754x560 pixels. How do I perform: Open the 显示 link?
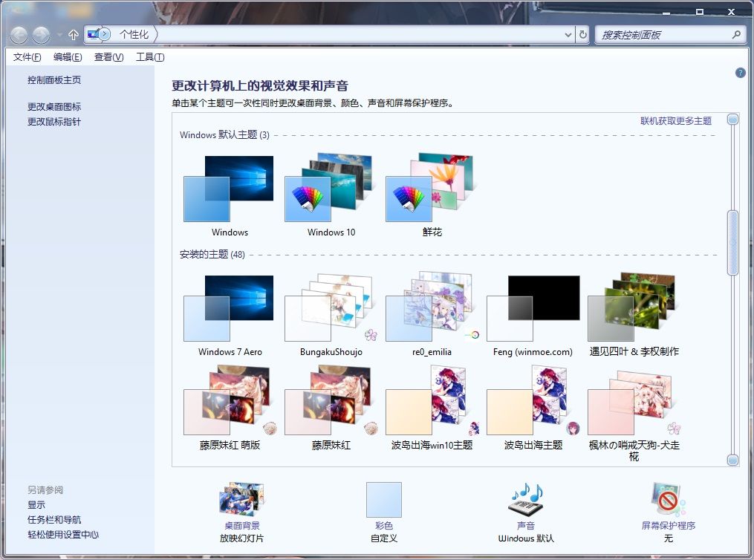coord(36,505)
